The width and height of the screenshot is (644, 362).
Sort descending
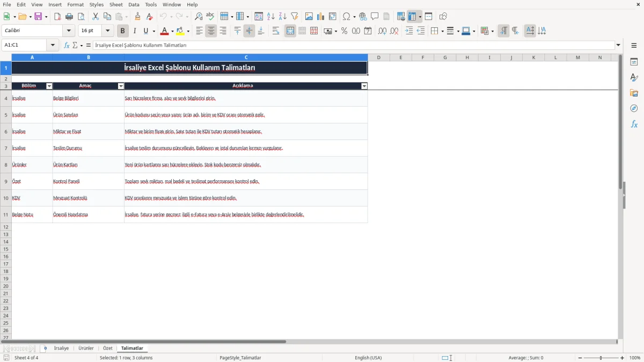pos(283,17)
